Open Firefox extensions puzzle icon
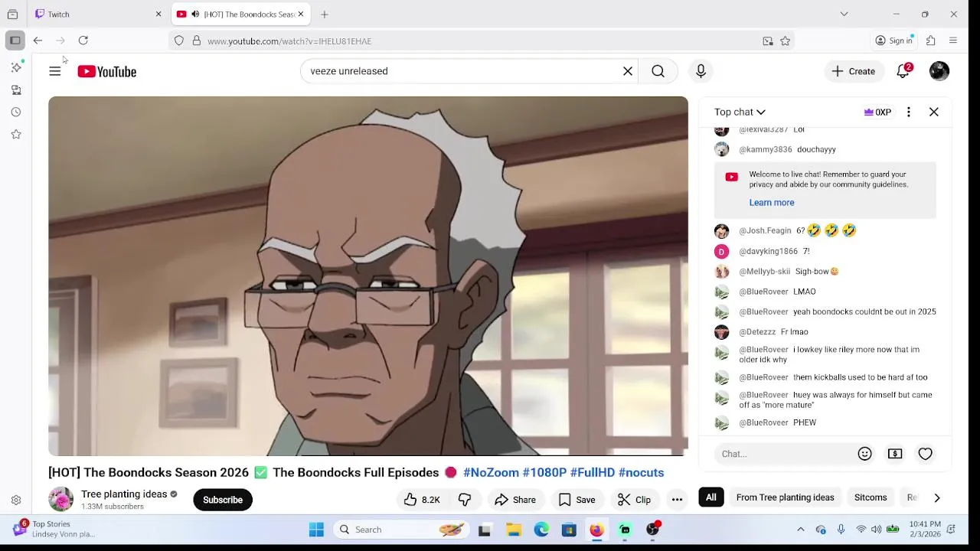This screenshot has width=980, height=551. tap(931, 41)
